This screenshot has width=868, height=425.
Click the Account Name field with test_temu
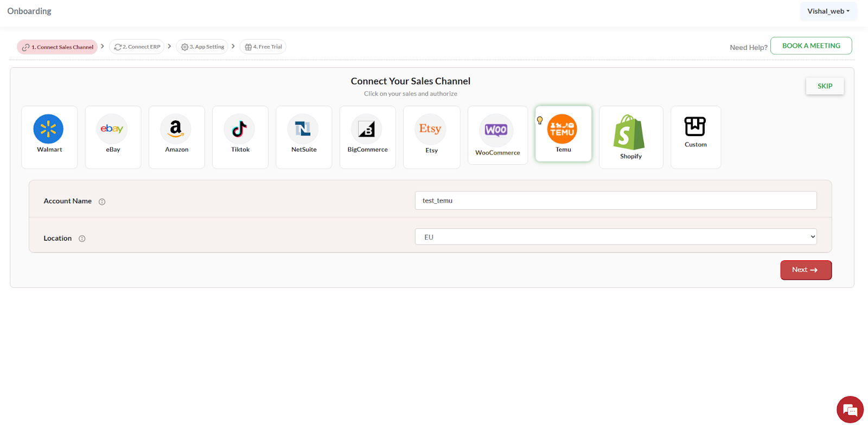point(616,201)
